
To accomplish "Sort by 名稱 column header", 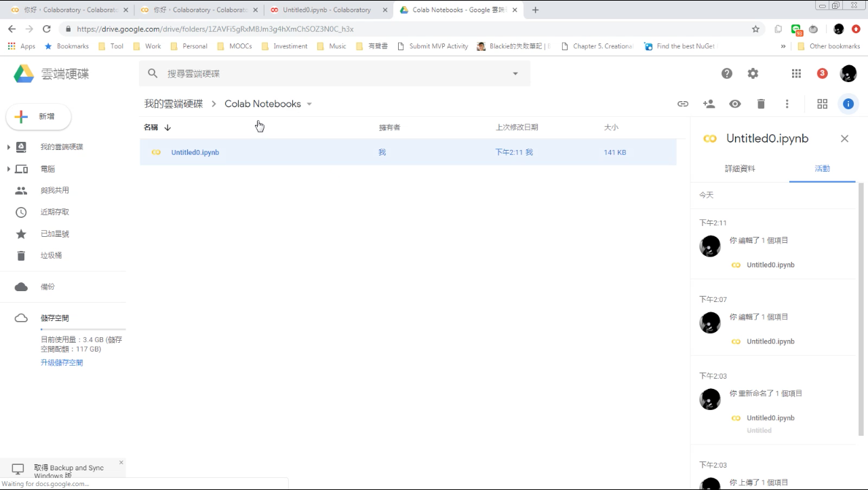I will click(151, 128).
